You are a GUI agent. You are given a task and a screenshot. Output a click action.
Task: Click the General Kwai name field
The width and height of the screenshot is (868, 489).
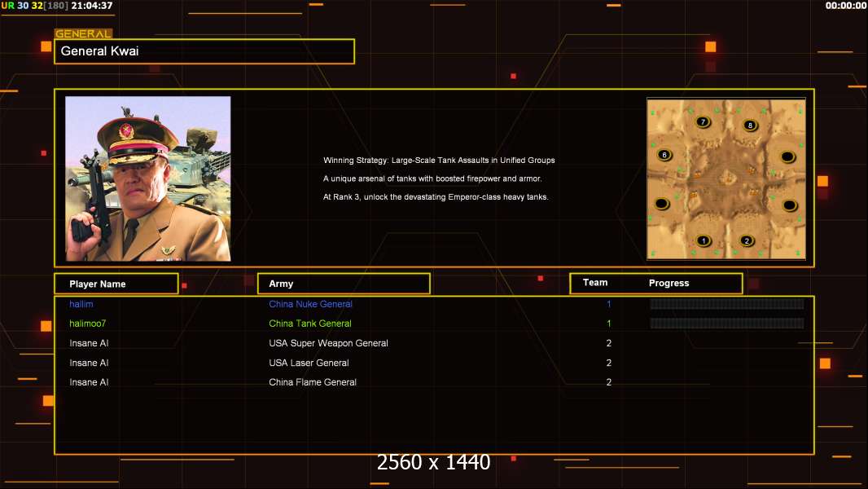[204, 51]
